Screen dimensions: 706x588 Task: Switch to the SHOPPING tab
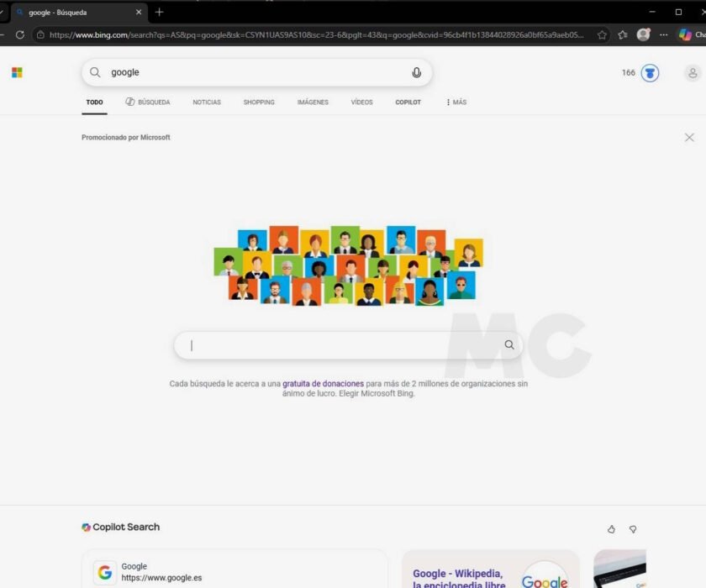[259, 102]
